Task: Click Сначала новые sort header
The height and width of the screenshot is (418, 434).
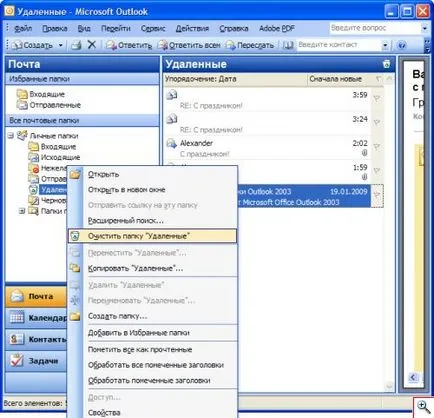Action: click(339, 79)
